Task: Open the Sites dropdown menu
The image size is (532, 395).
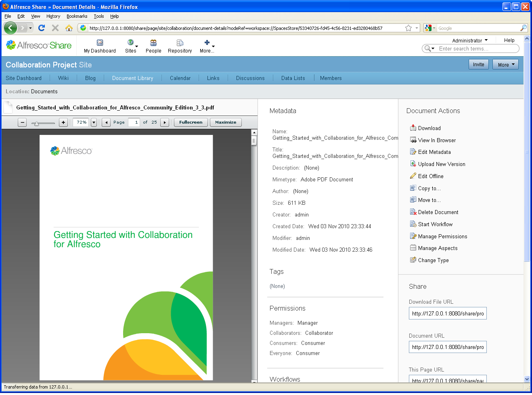Action: pyautogui.click(x=131, y=46)
